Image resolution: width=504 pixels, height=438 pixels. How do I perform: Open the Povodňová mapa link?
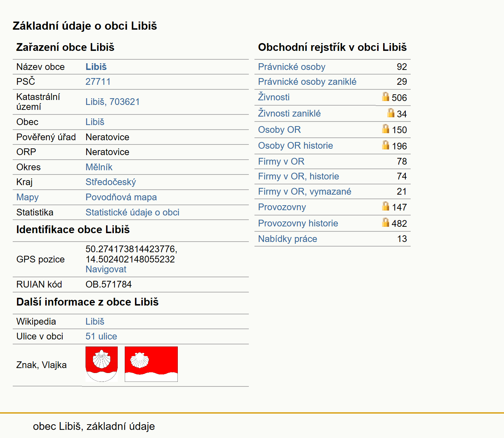point(121,197)
